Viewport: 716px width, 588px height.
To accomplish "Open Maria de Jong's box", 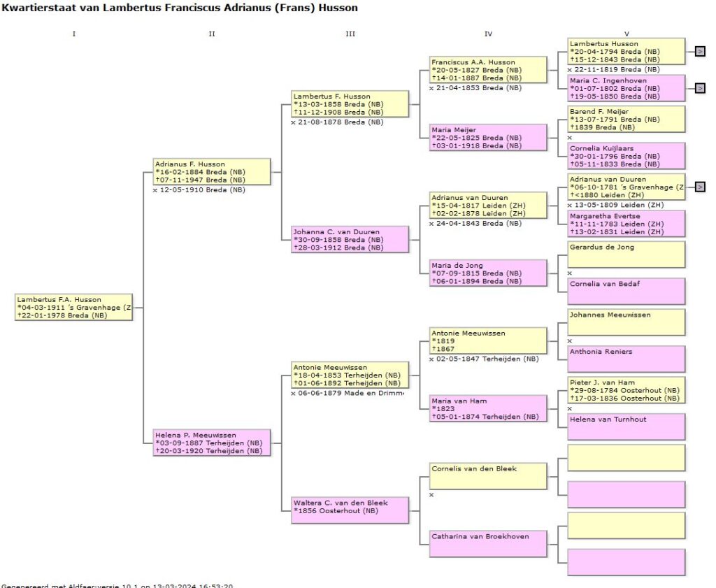I will tap(489, 273).
